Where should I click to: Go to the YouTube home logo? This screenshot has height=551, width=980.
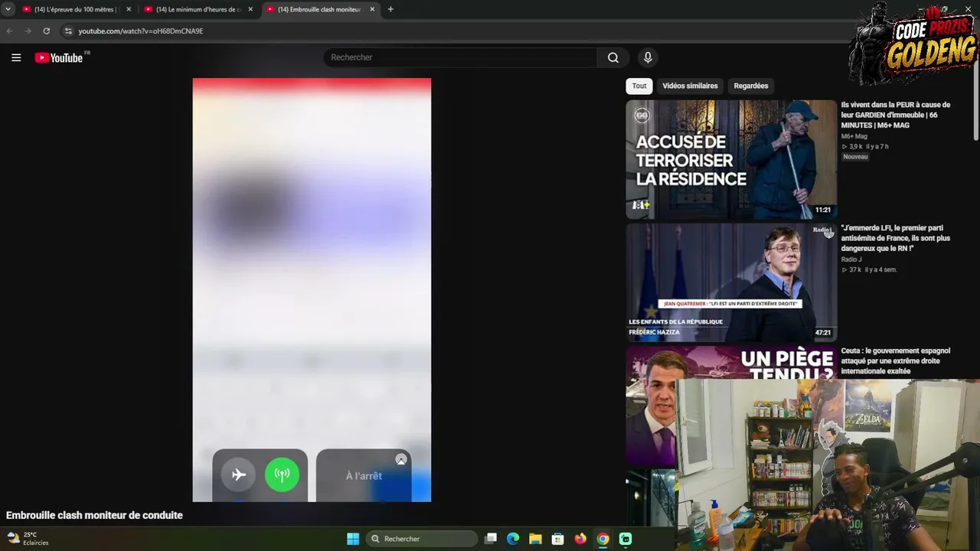point(59,57)
